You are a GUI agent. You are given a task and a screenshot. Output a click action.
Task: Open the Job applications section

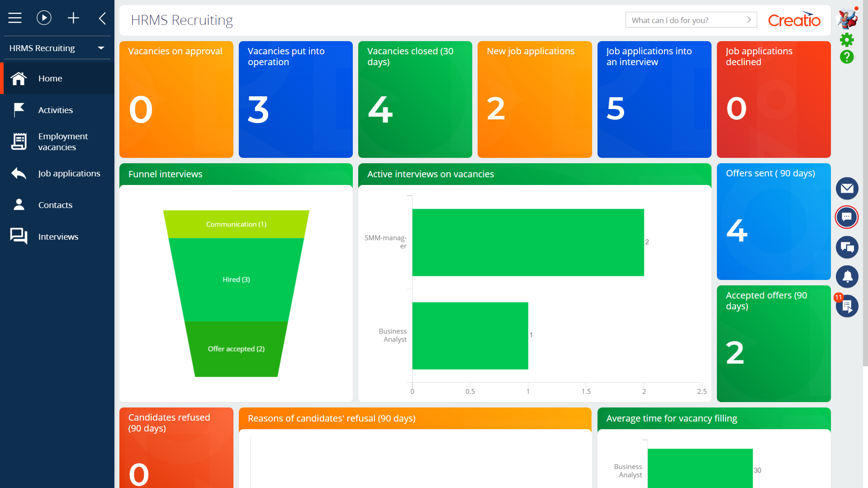pos(69,173)
